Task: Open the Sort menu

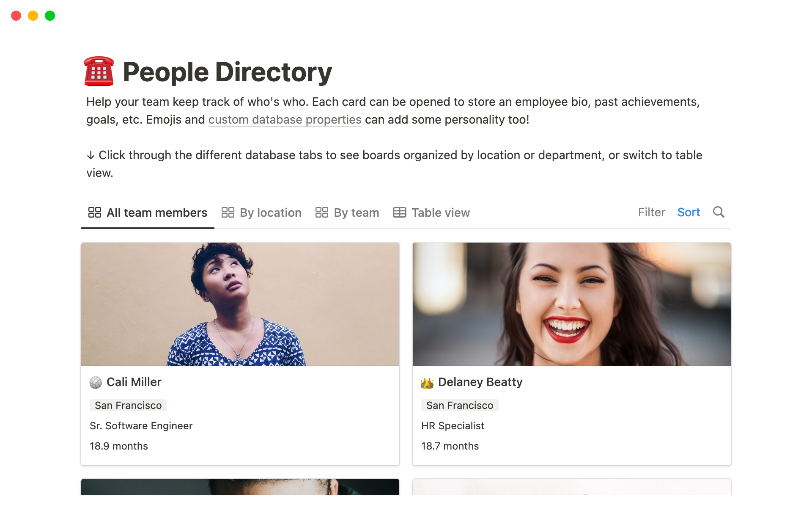Action: coord(689,212)
